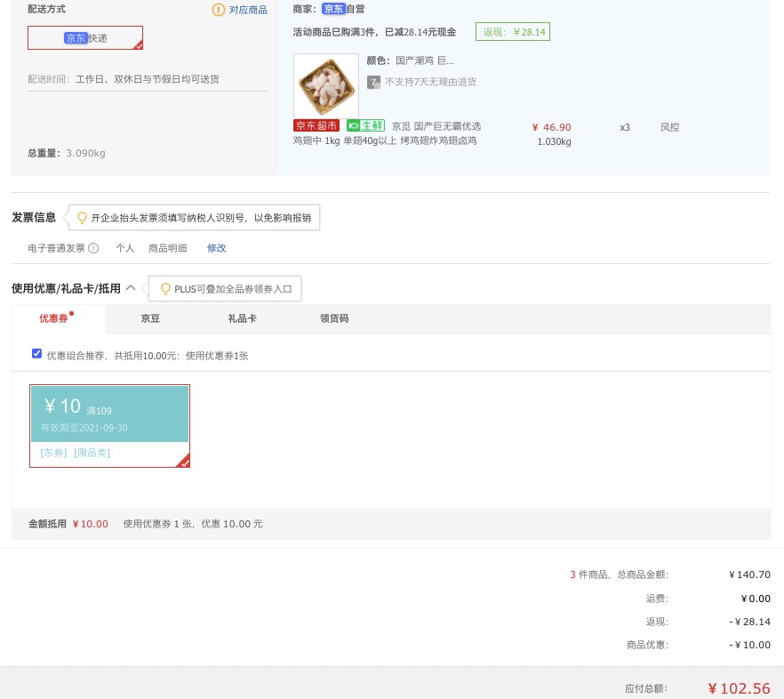Switch to the 领货码 tab
Image resolution: width=784 pixels, height=699 pixels.
pyautogui.click(x=334, y=318)
